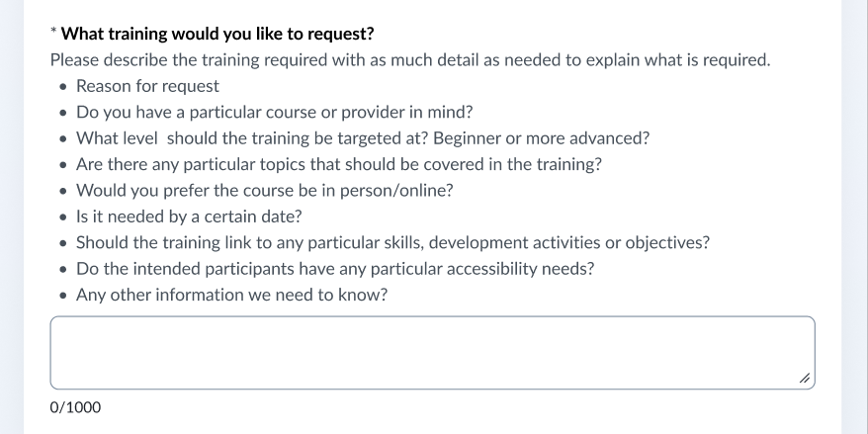The image size is (868, 434).
Task: Click the 'Is it needed by a certain date?' line
Action: point(189,217)
